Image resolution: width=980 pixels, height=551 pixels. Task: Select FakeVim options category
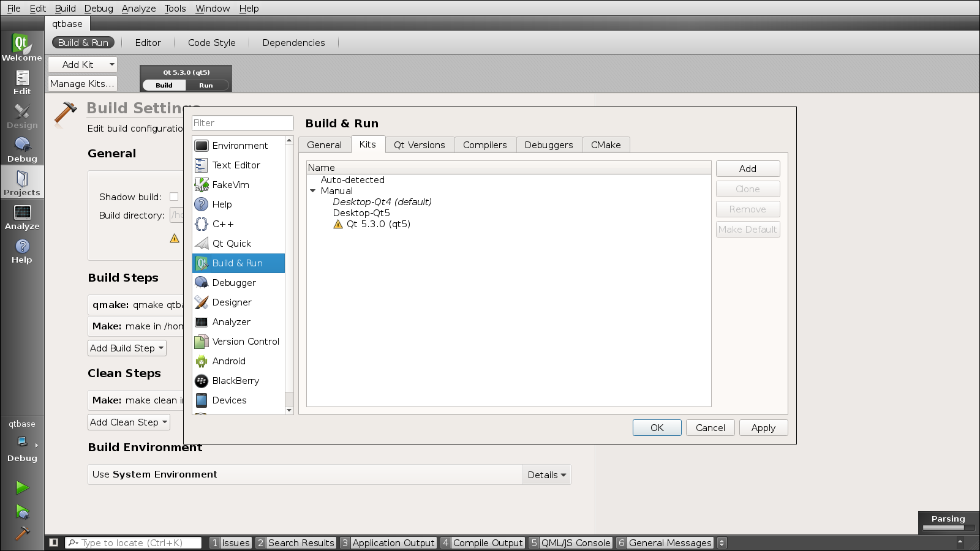pyautogui.click(x=238, y=185)
